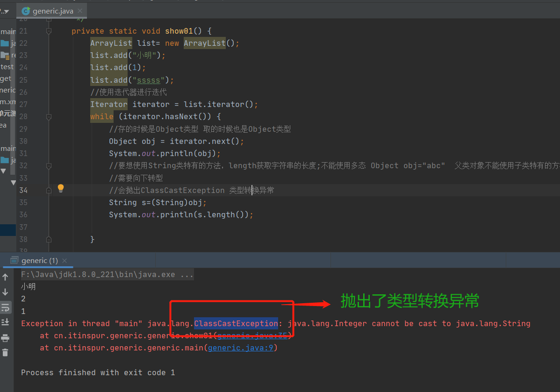The width and height of the screenshot is (560, 392).
Task: Select the 'm.xm' file in project tree
Action: pos(8,102)
